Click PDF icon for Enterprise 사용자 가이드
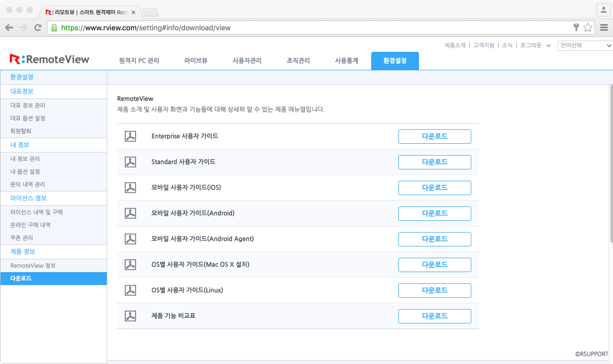The width and height of the screenshot is (613, 364). click(x=130, y=136)
